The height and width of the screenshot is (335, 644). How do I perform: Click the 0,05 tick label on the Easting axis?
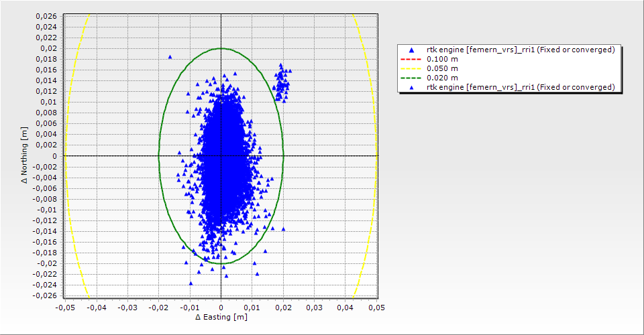pyautogui.click(x=377, y=308)
